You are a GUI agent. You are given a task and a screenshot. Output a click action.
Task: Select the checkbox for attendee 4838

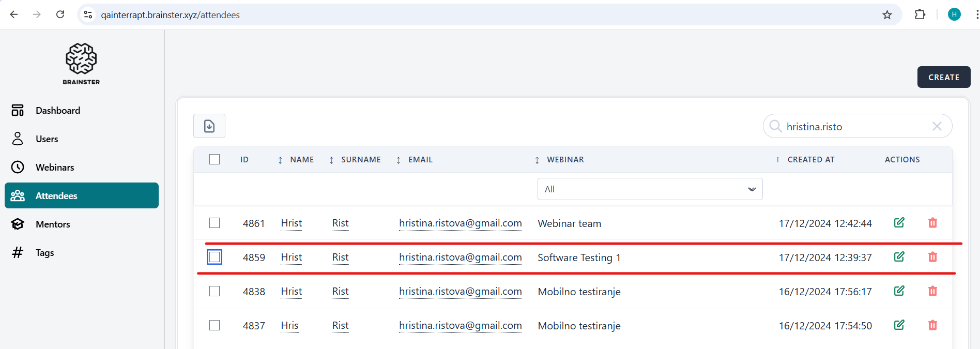tap(215, 291)
